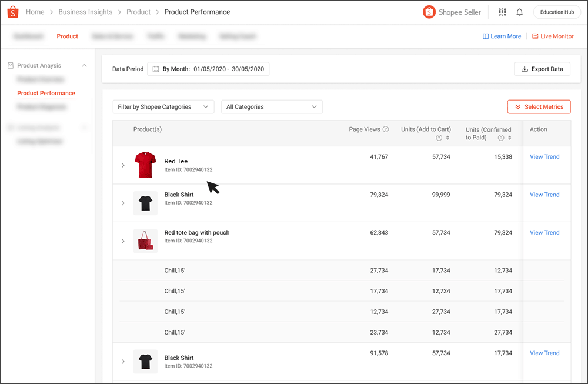
Task: Select Product Performance in the sidebar
Action: tap(46, 93)
